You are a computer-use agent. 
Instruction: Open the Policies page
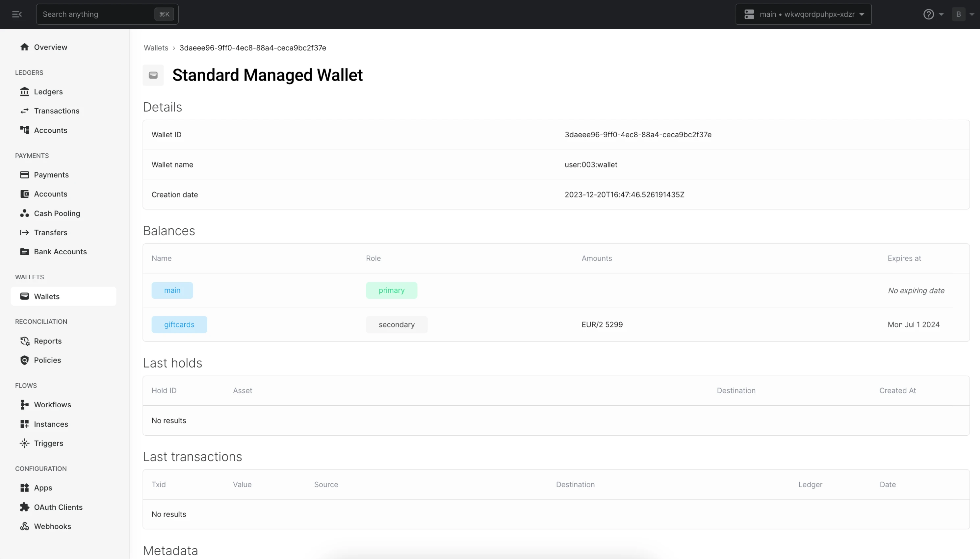[x=47, y=360]
